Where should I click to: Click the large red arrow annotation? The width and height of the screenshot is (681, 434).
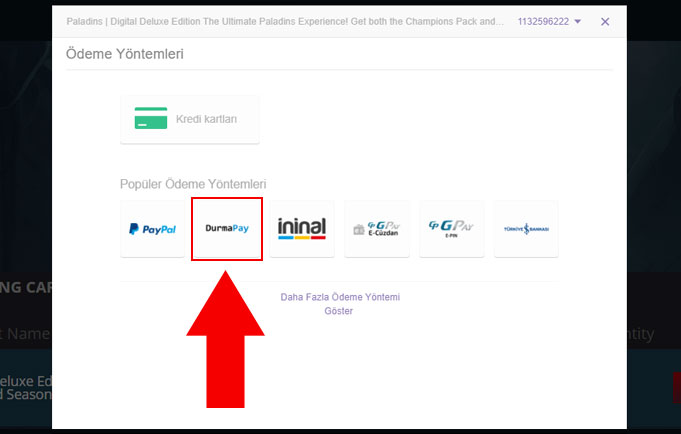point(227,350)
